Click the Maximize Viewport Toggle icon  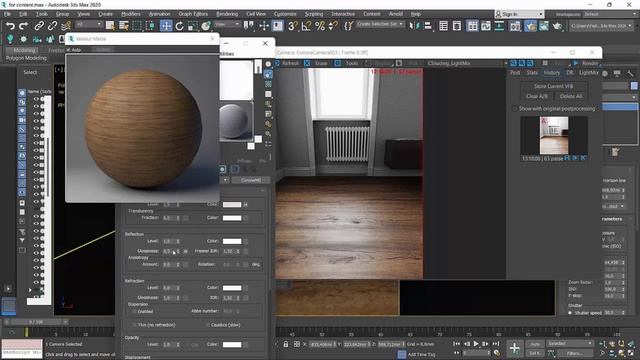tap(631, 353)
